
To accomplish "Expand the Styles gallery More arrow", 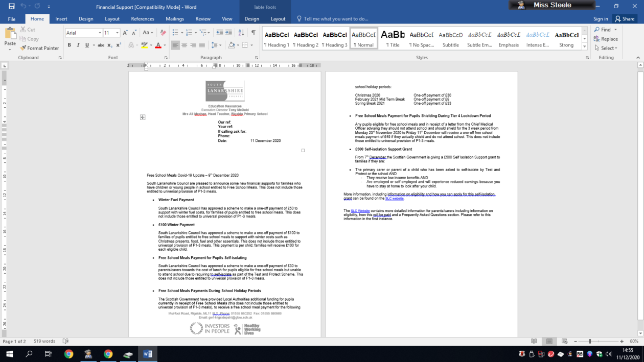I will pos(585,46).
